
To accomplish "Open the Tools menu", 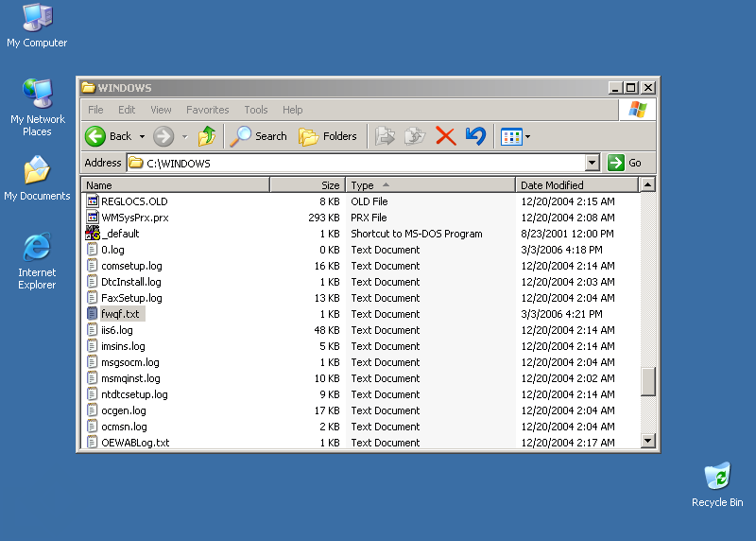I will [x=255, y=110].
